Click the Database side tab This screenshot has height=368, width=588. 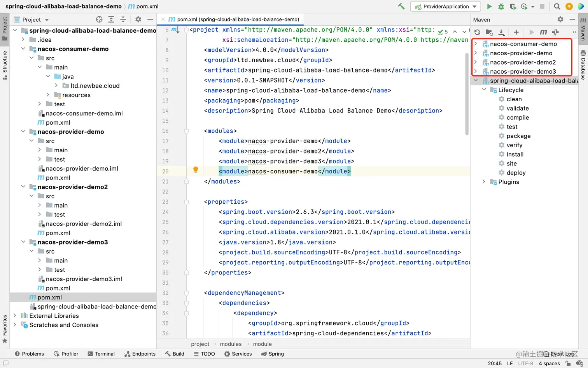pyautogui.click(x=583, y=65)
